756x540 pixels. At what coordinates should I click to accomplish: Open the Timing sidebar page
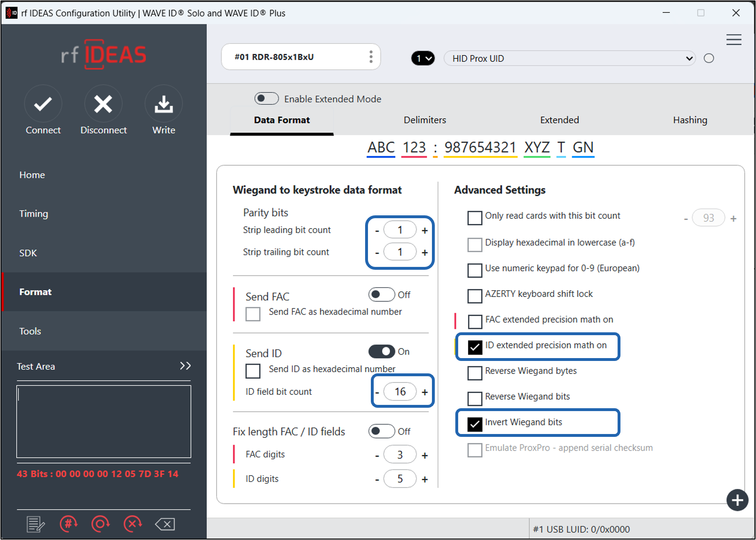[x=104, y=214]
